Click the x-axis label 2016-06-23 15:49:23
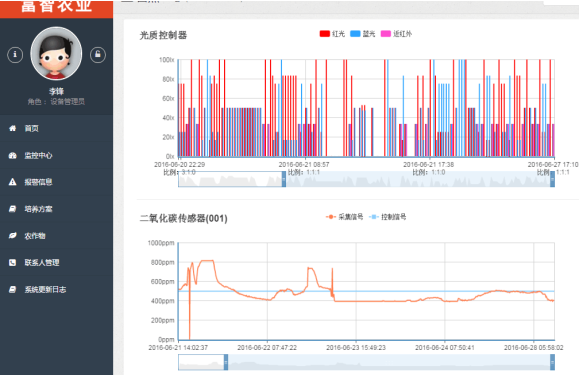The height and width of the screenshot is (375, 580). (x=356, y=348)
